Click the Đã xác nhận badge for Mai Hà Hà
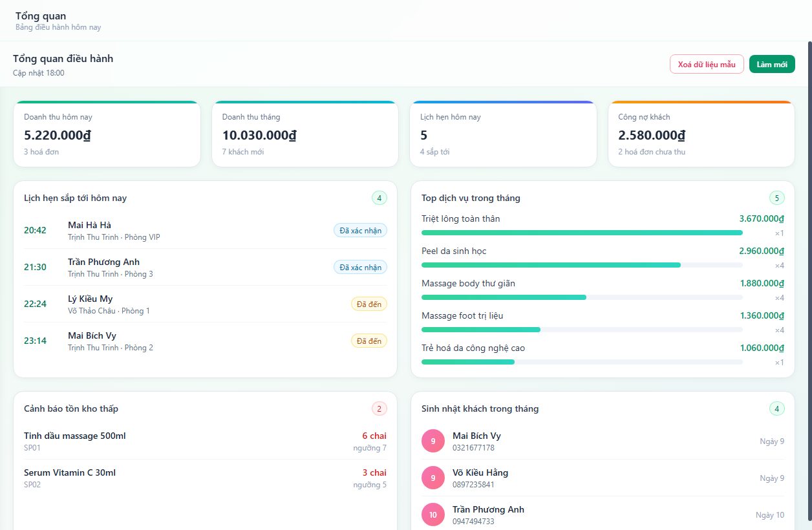 (x=360, y=230)
